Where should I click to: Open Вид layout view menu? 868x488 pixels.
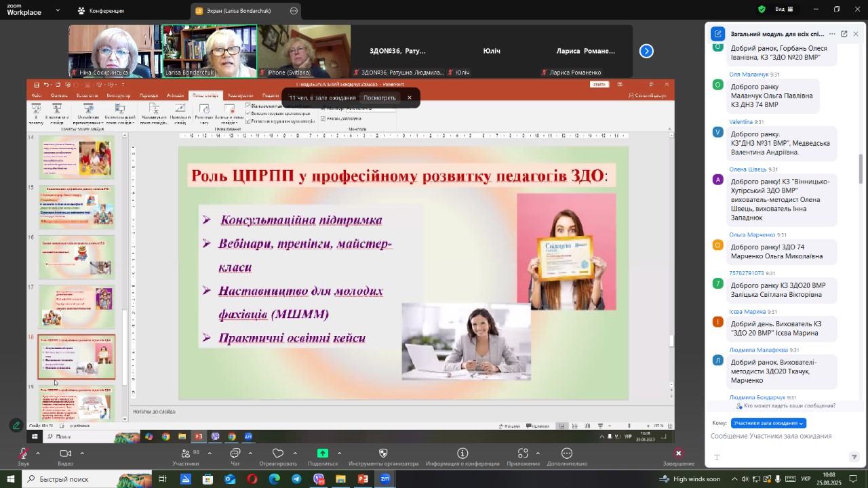(785, 9)
